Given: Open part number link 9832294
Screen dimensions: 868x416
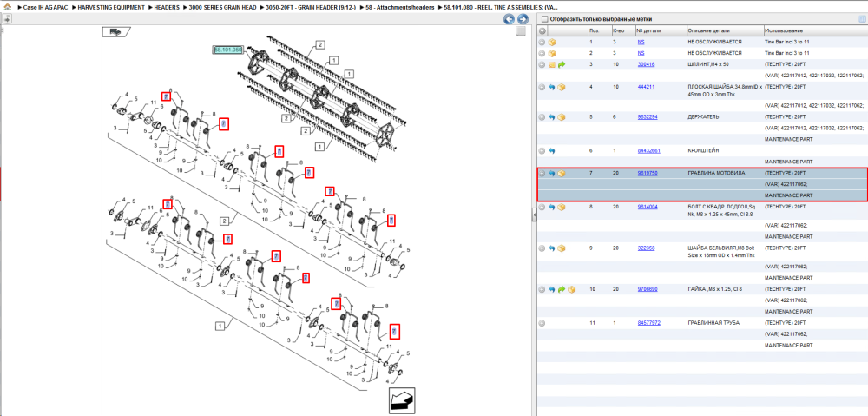Looking at the screenshot, I should point(648,117).
